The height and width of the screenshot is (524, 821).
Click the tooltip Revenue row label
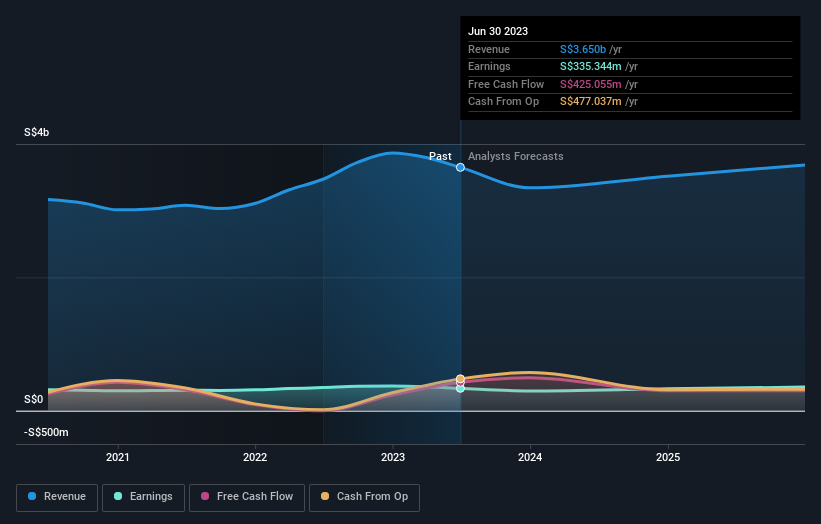point(489,49)
